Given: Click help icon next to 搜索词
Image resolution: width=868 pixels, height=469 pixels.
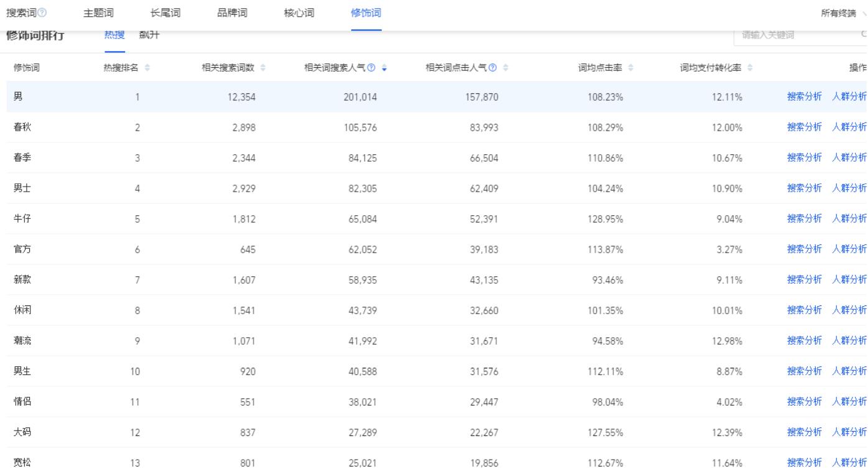Looking at the screenshot, I should (42, 14).
